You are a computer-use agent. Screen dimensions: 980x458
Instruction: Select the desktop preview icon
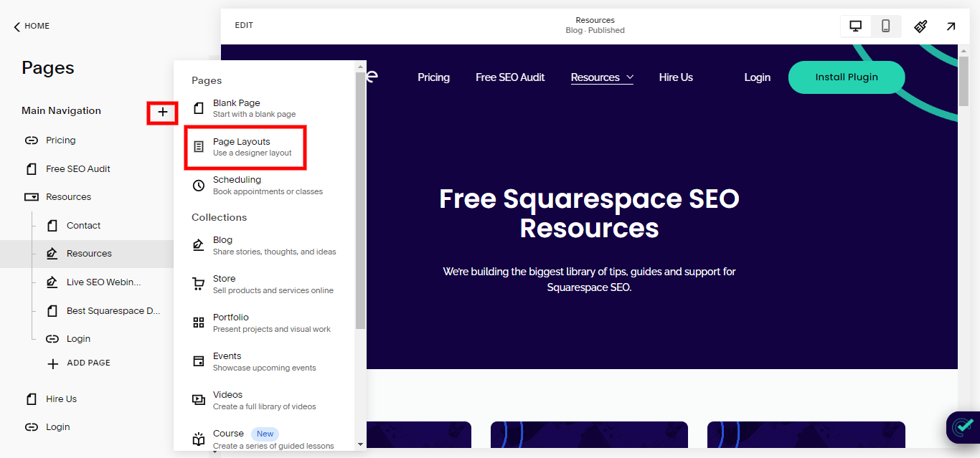click(x=855, y=25)
